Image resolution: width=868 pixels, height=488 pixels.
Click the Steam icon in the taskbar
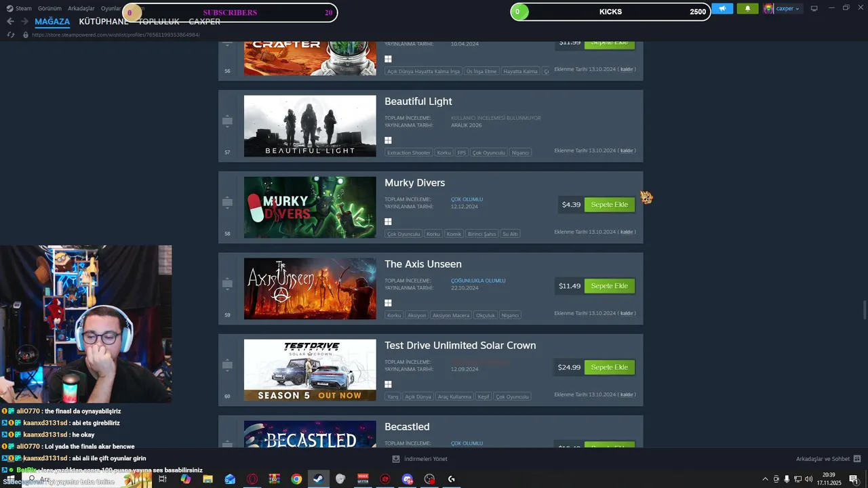(x=317, y=479)
